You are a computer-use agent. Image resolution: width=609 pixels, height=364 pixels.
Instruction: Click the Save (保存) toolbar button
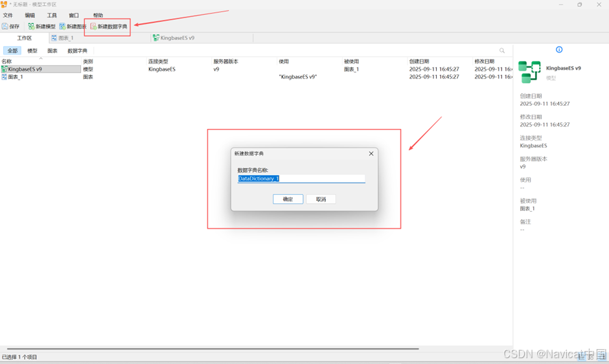tap(10, 27)
